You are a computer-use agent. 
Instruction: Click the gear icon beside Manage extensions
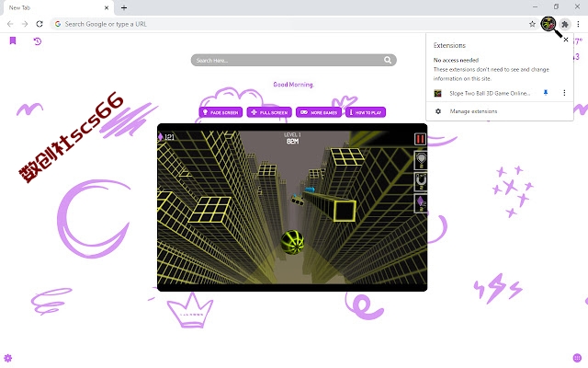(x=438, y=111)
